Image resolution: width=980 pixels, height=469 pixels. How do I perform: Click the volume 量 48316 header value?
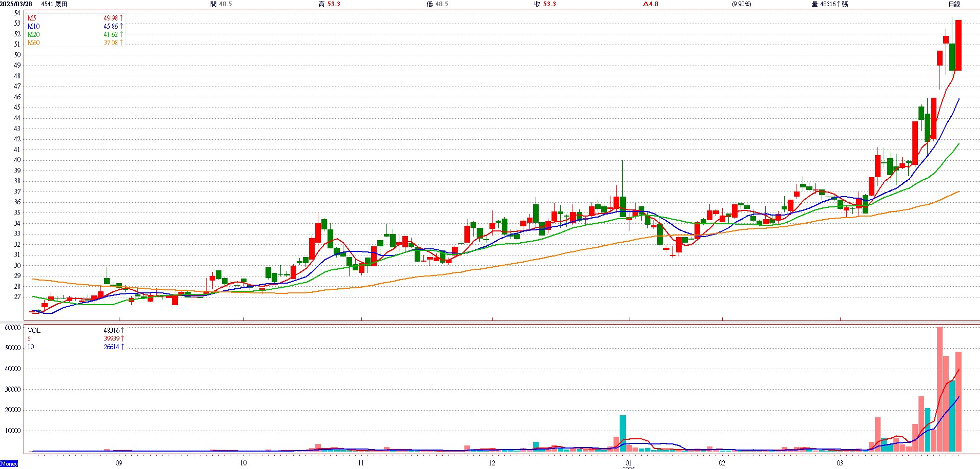click(829, 4)
